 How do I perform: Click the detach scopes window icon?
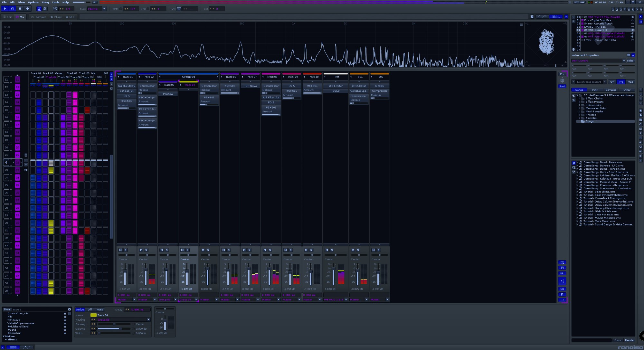point(532,17)
